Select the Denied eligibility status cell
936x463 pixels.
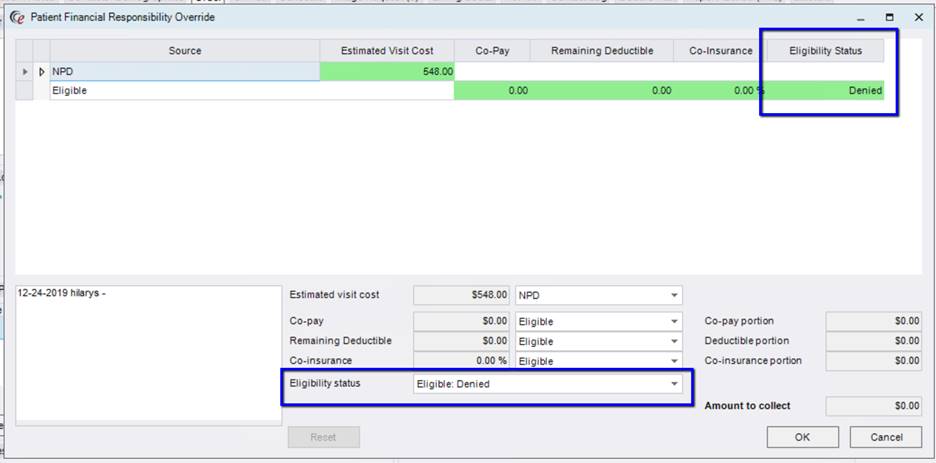[826, 91]
